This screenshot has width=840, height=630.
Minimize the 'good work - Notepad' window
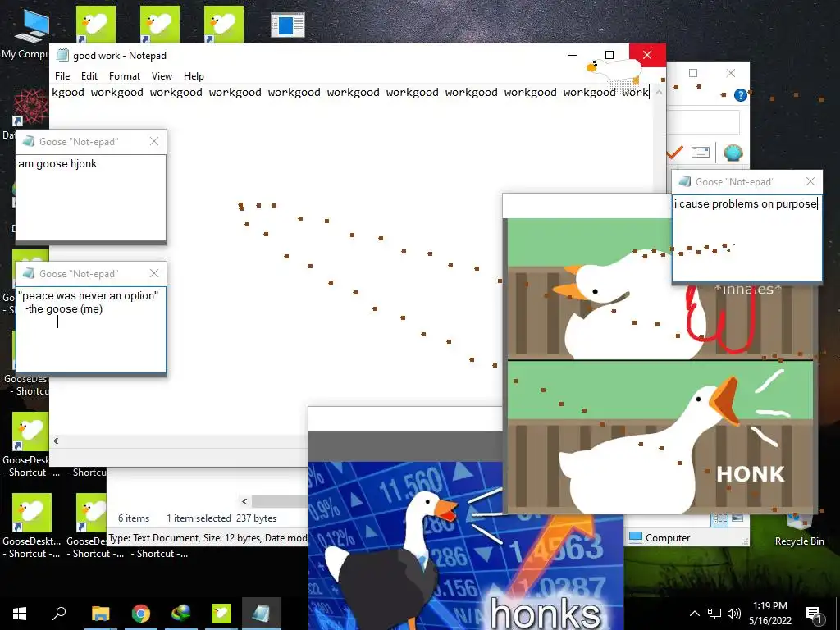tap(572, 55)
